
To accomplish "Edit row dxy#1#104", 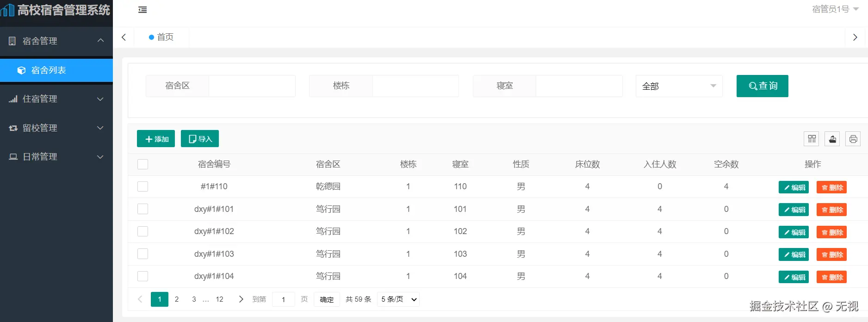I will [794, 277].
